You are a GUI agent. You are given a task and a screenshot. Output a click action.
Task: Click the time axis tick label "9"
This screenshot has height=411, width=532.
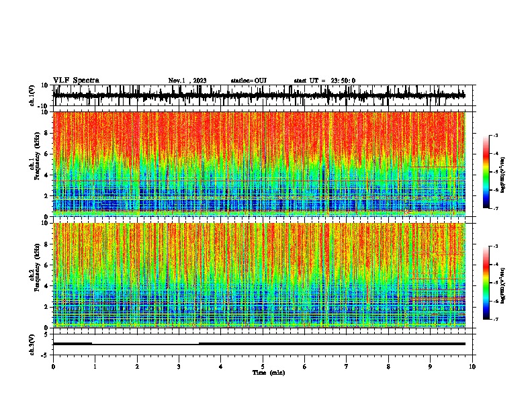430,366
